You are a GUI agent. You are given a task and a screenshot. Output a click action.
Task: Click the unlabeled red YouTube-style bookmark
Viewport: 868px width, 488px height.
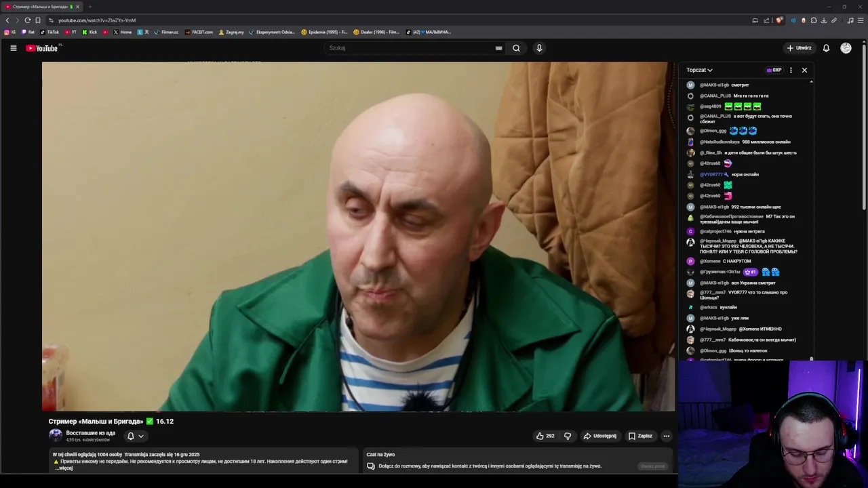pyautogui.click(x=105, y=32)
